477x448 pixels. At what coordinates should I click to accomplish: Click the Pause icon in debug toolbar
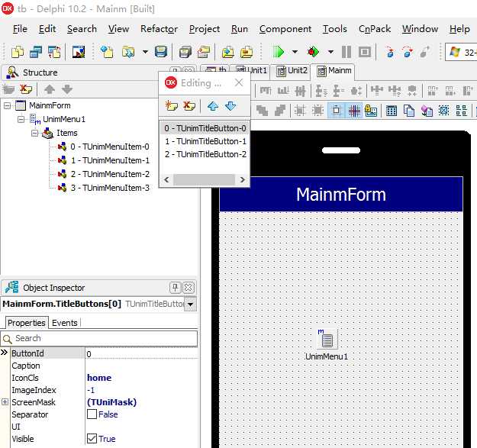coord(346,52)
